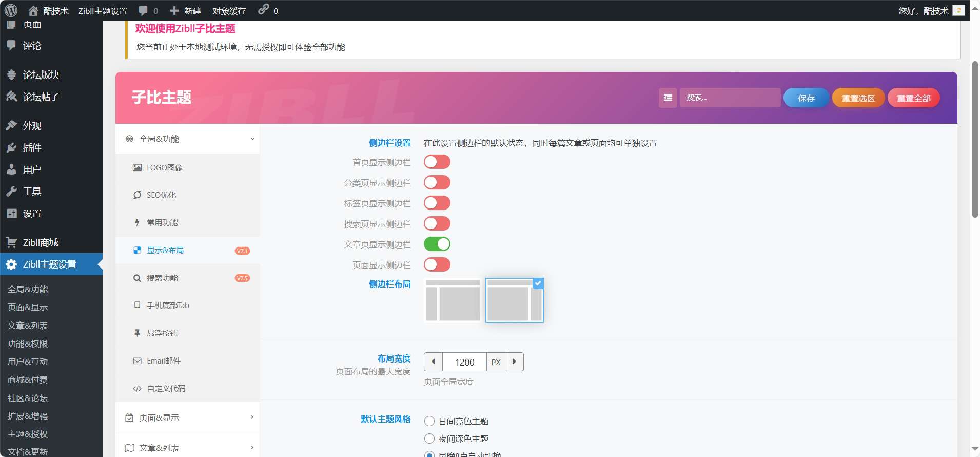The image size is (980, 457).
Task: Open the user avatar at top right
Action: point(958,10)
